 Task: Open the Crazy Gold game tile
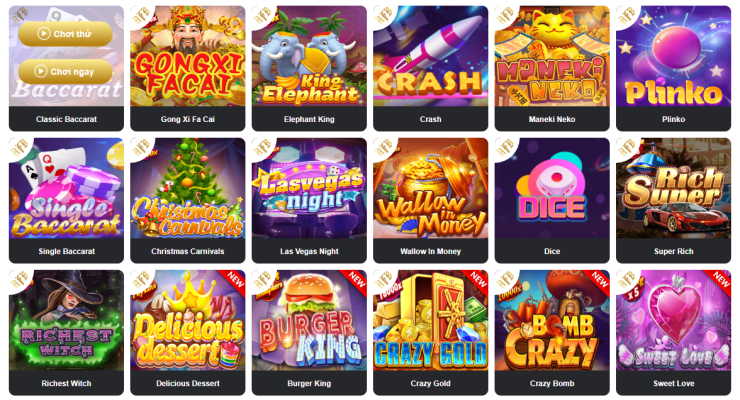tap(430, 320)
